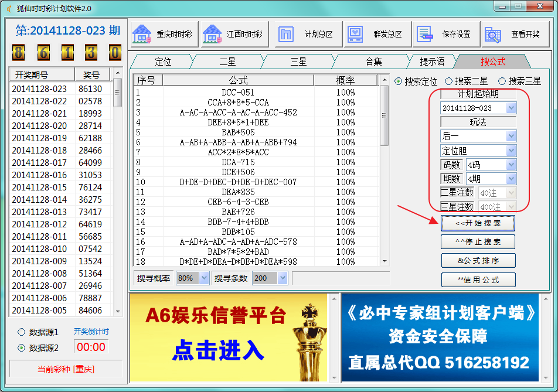Click the golden digit 0 icon
This screenshot has height=392, width=558.
coord(114,53)
